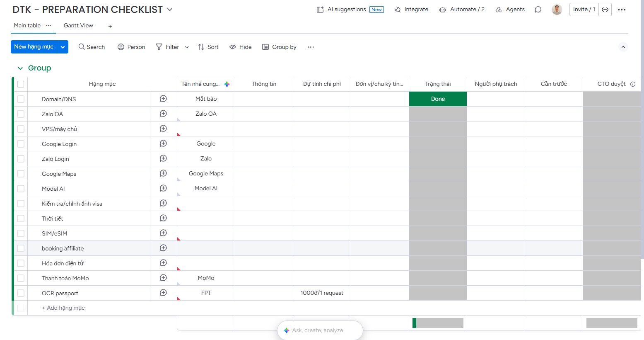Check the booking affiliate row checkbox
Screen dimensions: 644x340
pyautogui.click(x=21, y=248)
